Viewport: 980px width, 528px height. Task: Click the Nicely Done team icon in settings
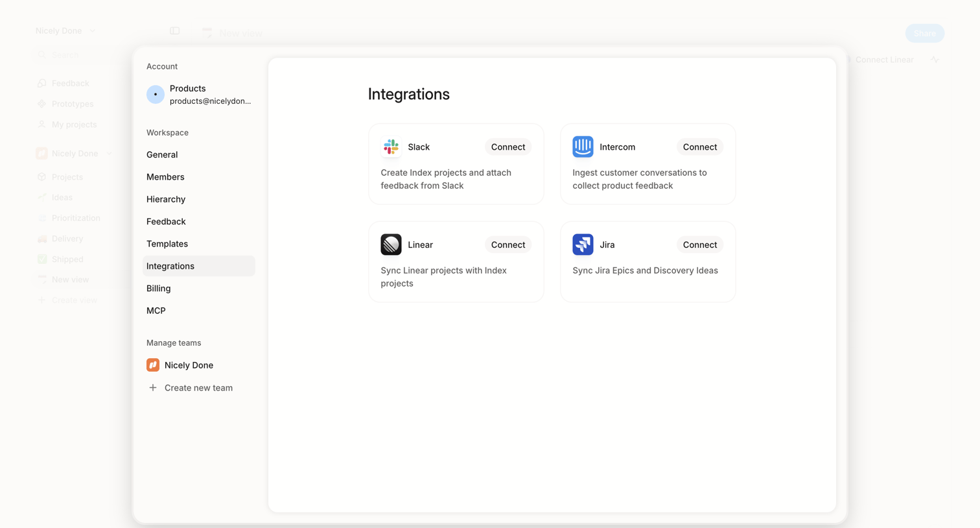point(153,365)
